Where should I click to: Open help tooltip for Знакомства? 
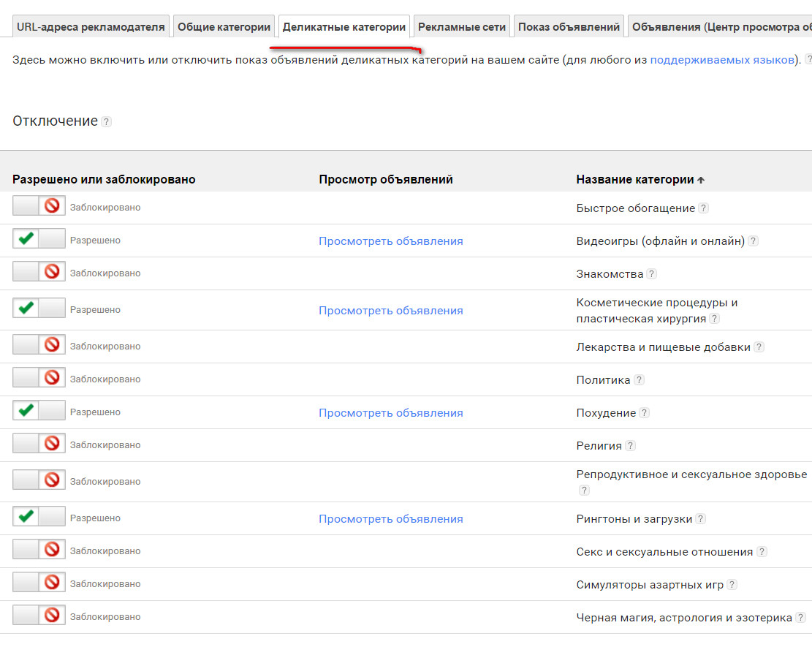point(651,274)
